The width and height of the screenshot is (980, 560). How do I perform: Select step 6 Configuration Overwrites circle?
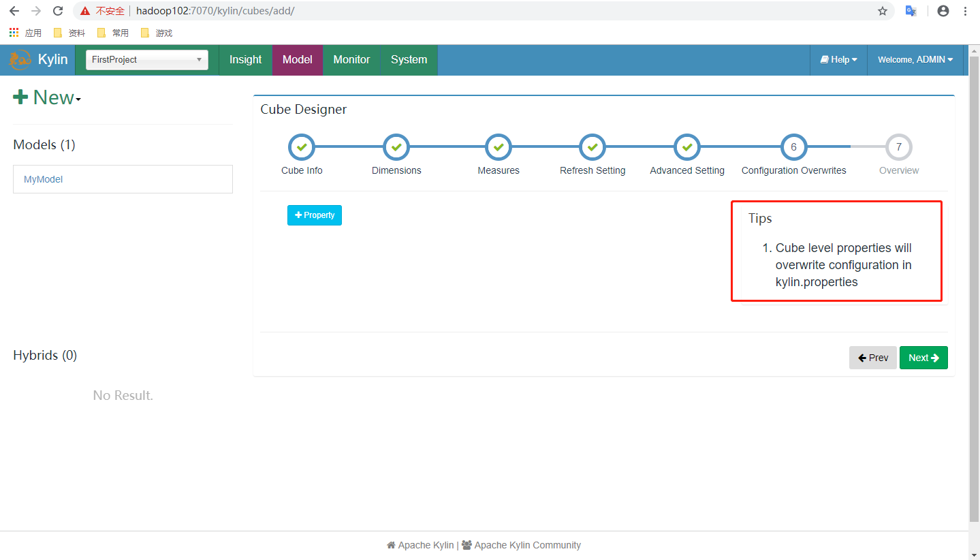pos(794,147)
